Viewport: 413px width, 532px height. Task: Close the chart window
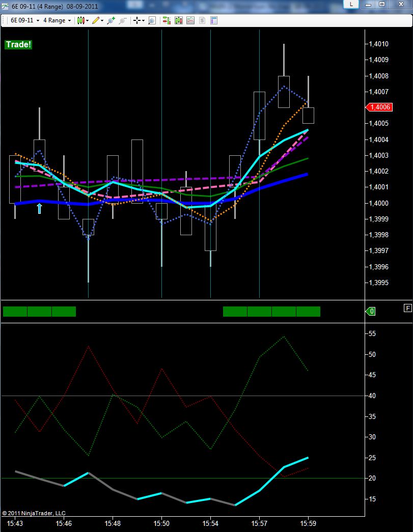click(400, 5)
